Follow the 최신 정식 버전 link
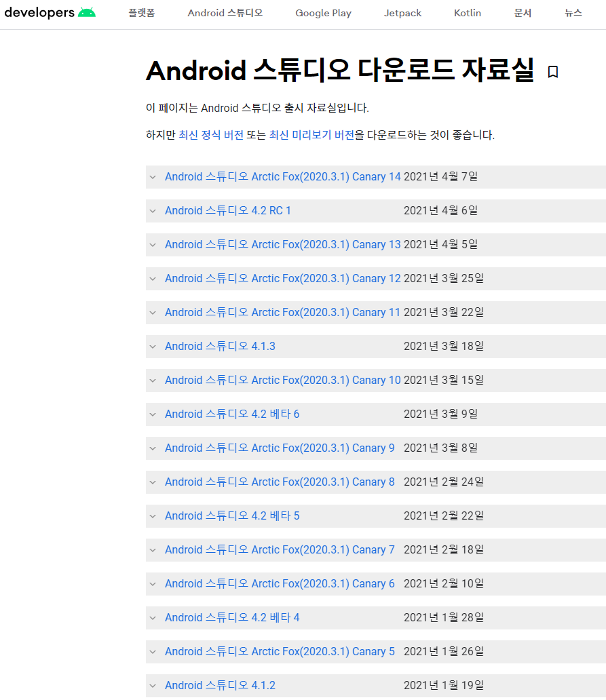 211,135
